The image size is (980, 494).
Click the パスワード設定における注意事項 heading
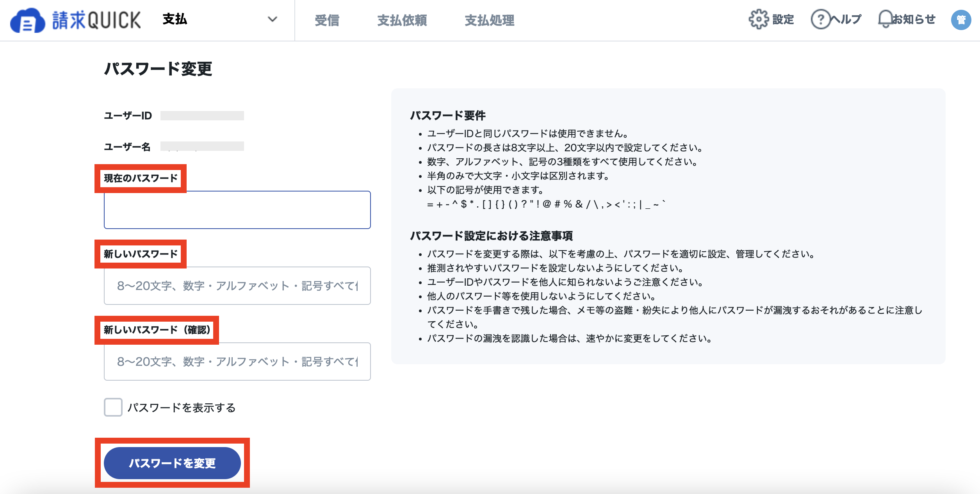(x=492, y=236)
